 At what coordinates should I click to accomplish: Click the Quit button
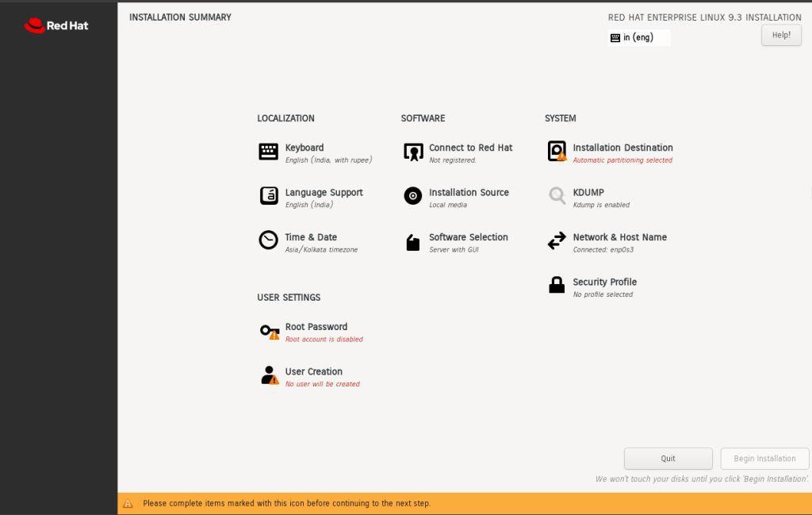coord(668,459)
